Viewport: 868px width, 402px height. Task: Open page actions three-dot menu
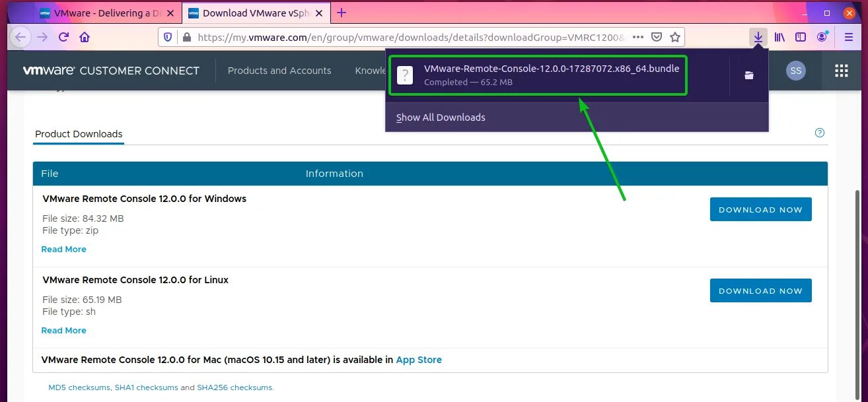638,37
